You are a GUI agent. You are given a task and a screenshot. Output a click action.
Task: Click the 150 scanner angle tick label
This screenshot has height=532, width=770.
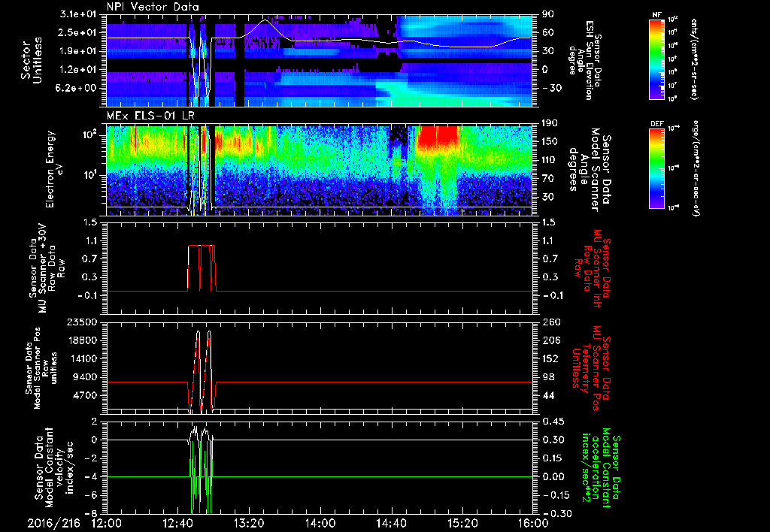tap(550, 141)
